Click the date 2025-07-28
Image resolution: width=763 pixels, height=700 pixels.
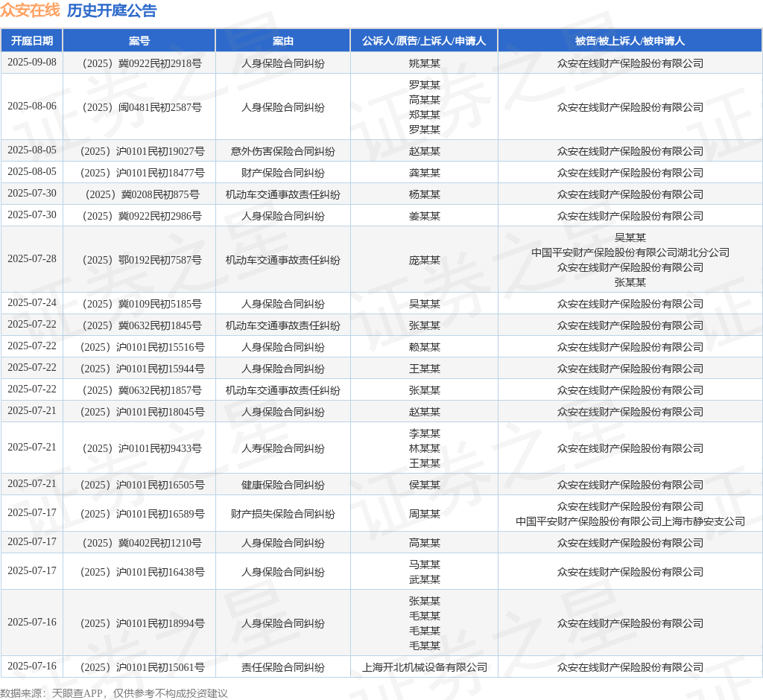click(x=32, y=259)
